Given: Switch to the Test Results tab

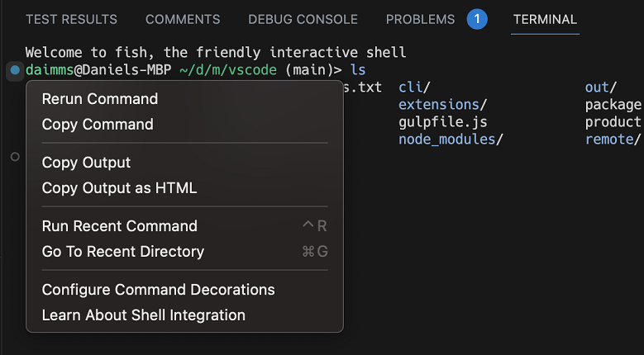Looking at the screenshot, I should coord(71,19).
